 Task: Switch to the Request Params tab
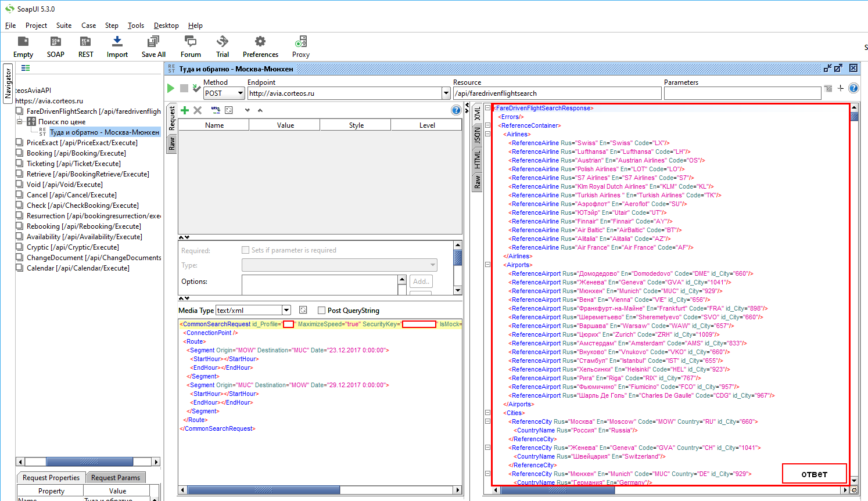coord(116,478)
